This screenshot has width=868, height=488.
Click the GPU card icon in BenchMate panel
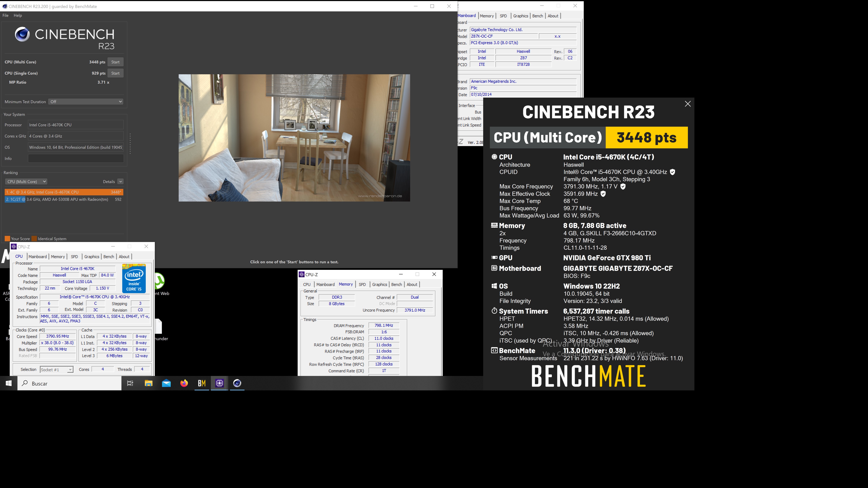[494, 258]
